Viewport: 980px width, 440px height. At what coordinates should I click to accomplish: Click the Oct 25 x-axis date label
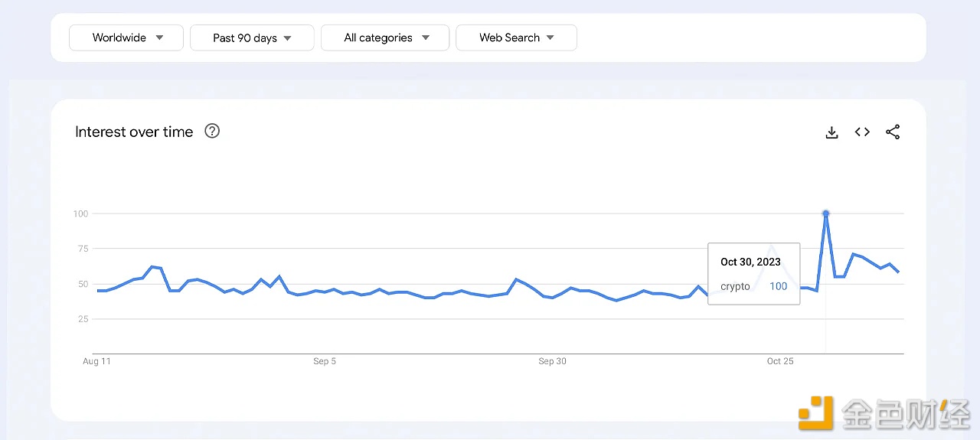780,361
